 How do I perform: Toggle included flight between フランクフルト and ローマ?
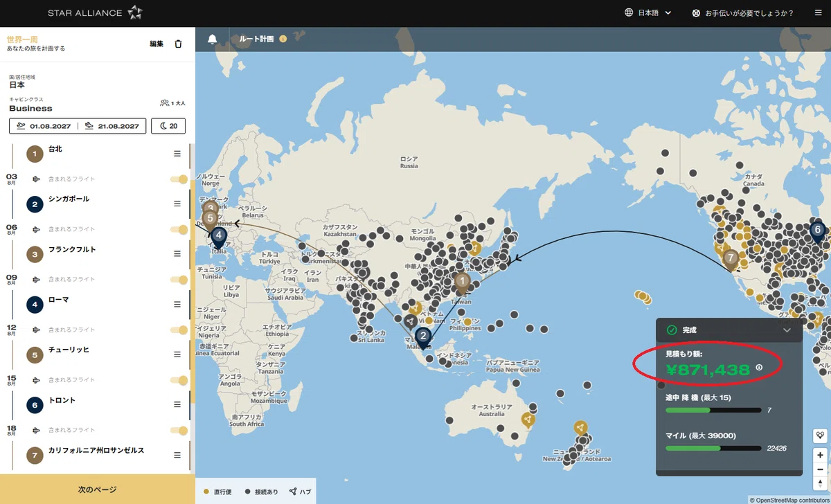pyautogui.click(x=179, y=280)
